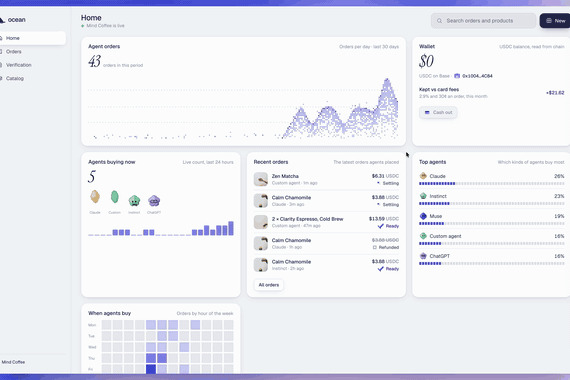Open the Zen Matcha recent order
The image size is (570, 380).
tap(326, 179)
